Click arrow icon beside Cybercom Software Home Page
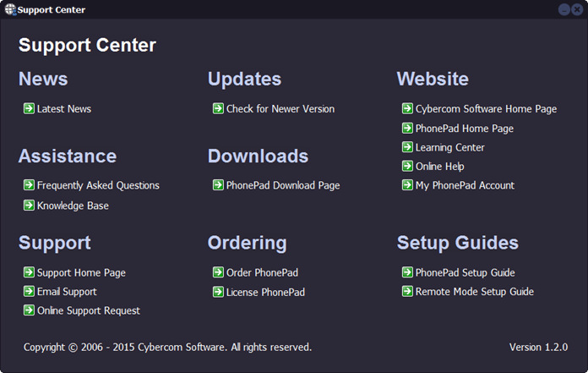 [x=407, y=108]
